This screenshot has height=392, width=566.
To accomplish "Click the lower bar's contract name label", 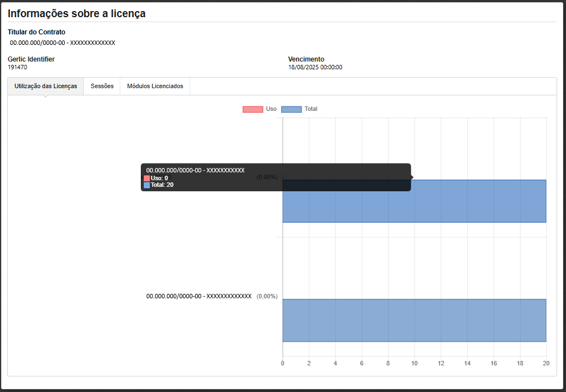I will tap(198, 296).
